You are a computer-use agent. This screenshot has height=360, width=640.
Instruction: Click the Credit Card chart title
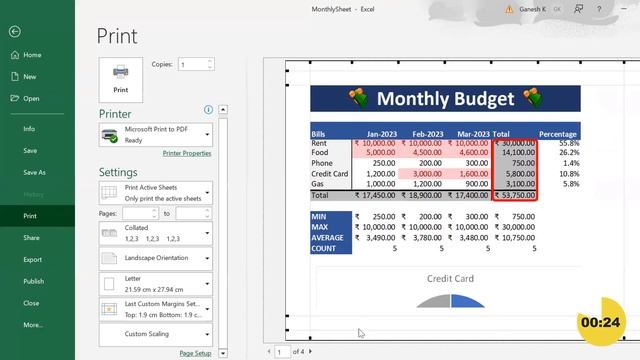(x=450, y=278)
